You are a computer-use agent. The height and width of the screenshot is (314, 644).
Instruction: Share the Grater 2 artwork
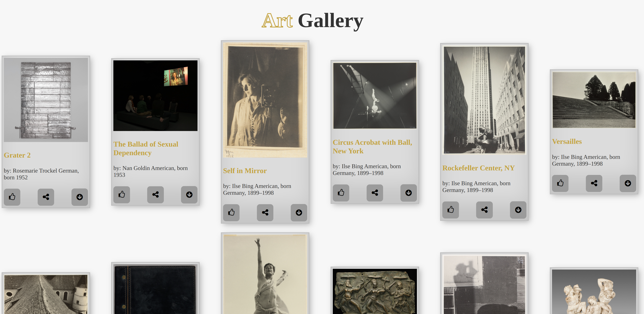point(46,197)
